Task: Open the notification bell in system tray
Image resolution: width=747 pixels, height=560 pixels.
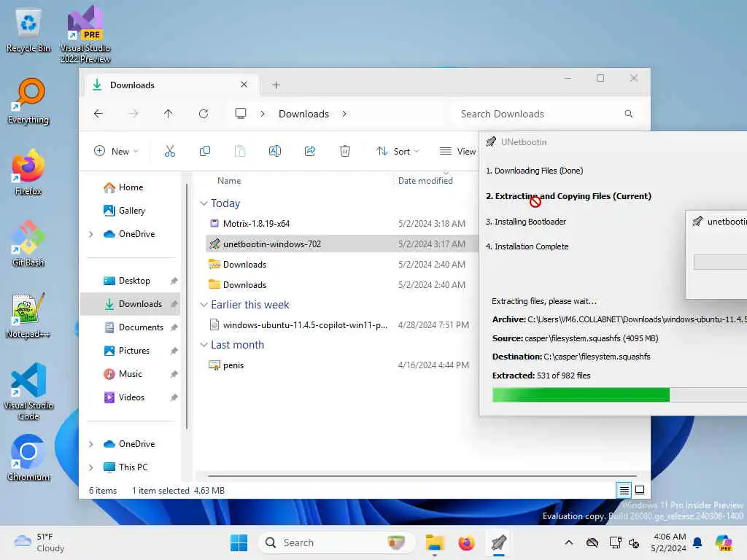Action: [x=697, y=542]
